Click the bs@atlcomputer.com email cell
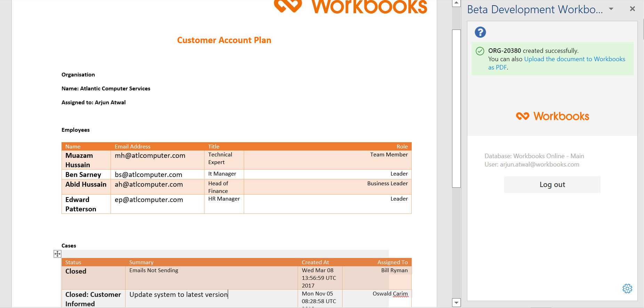644x308 pixels. (x=158, y=175)
